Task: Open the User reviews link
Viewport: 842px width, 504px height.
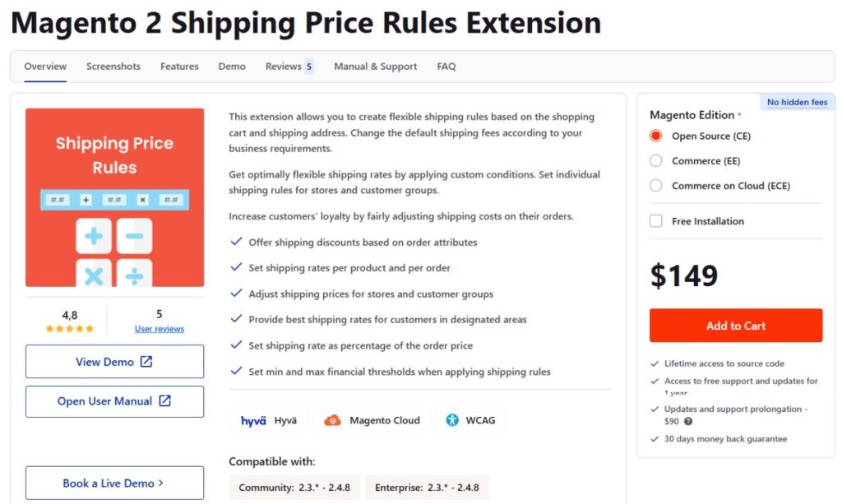Action: tap(160, 329)
